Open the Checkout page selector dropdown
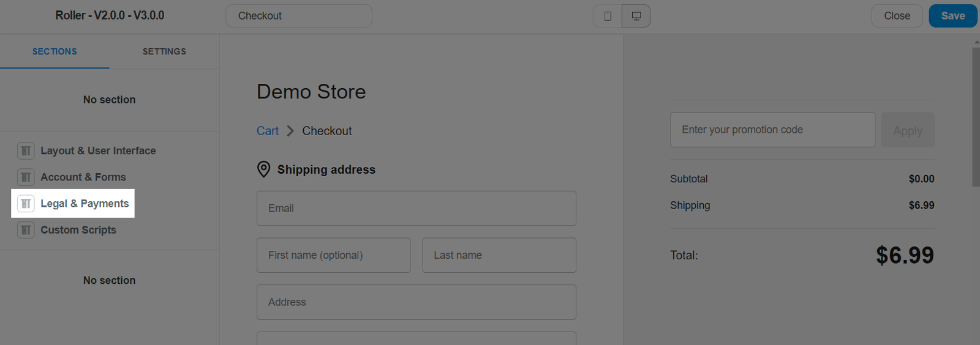980x345 pixels. click(x=299, y=16)
